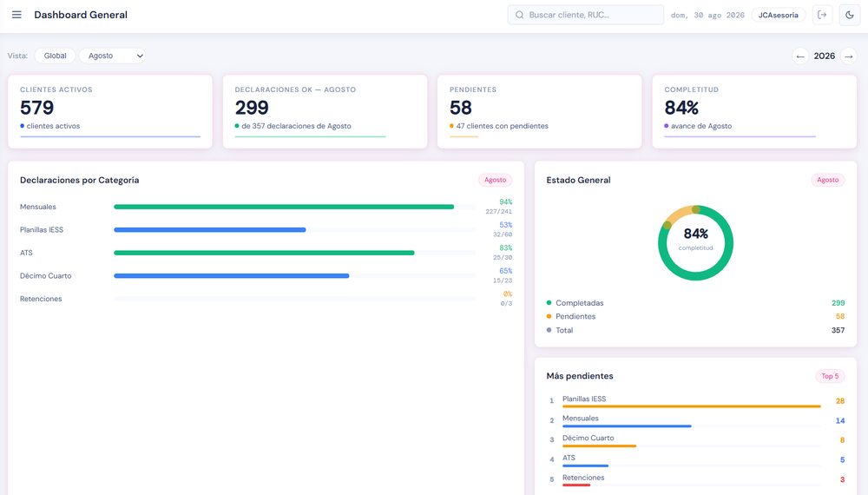Click the Top 5 badge
This screenshot has width=868, height=495.
tap(830, 376)
